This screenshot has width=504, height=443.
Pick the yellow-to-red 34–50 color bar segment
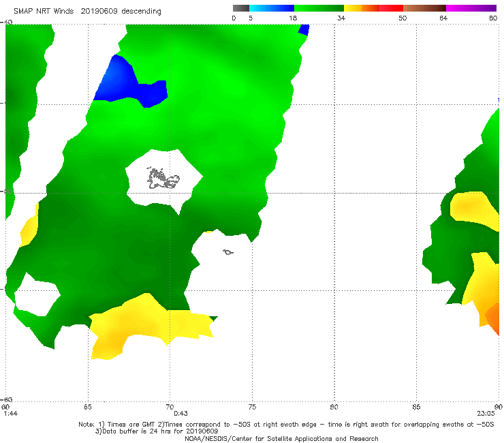point(373,8)
